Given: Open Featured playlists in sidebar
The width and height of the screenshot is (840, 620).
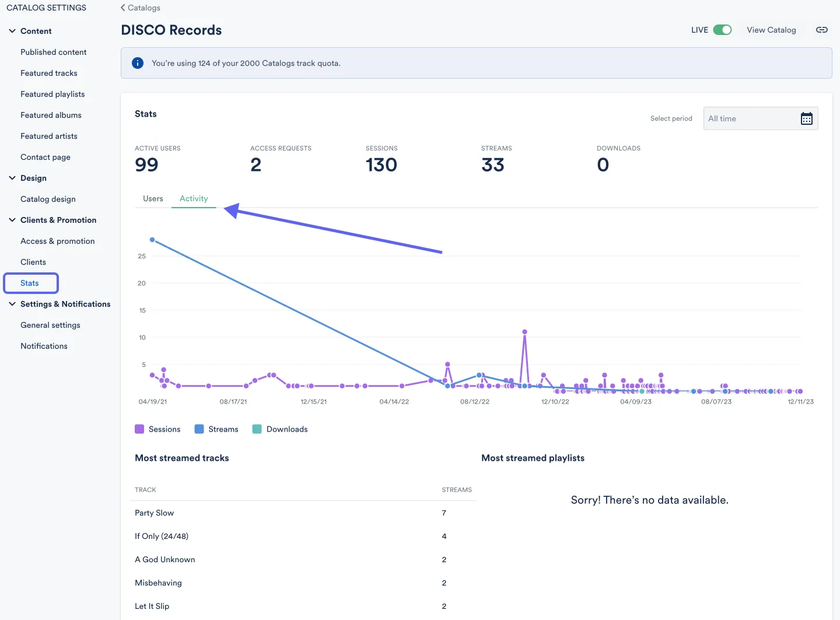Looking at the screenshot, I should coord(52,94).
